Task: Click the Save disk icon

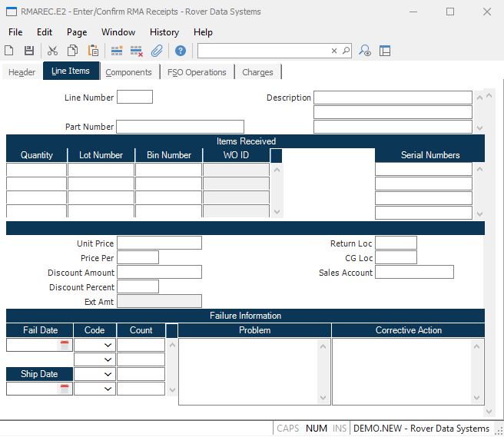Action: [x=29, y=51]
